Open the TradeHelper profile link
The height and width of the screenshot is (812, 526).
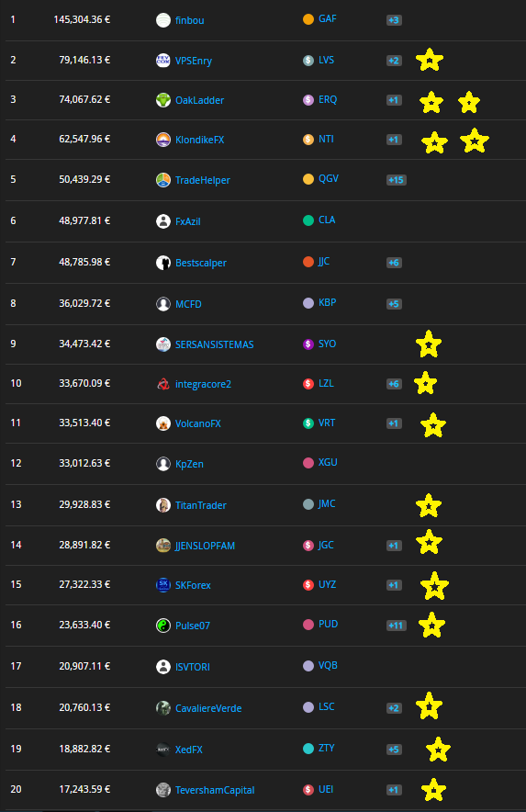click(x=203, y=180)
